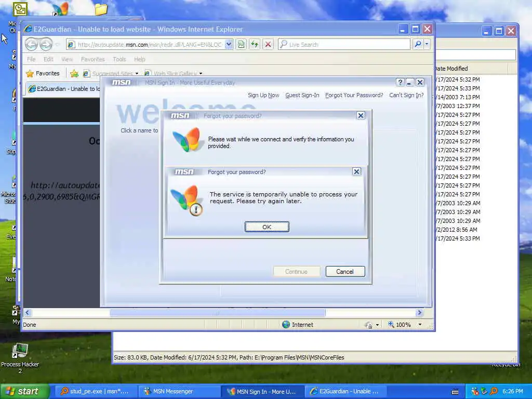The height and width of the screenshot is (399, 532).
Task: Select row dated 7/2003 12:37 PM in back window
Action: pyautogui.click(x=458, y=106)
